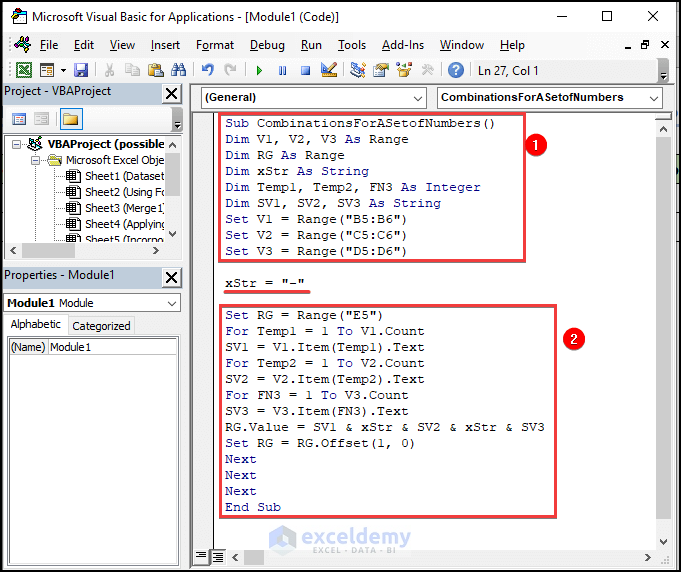The width and height of the screenshot is (681, 572).
Task: Open Visual Basic Help question mark icon
Action: click(456, 70)
